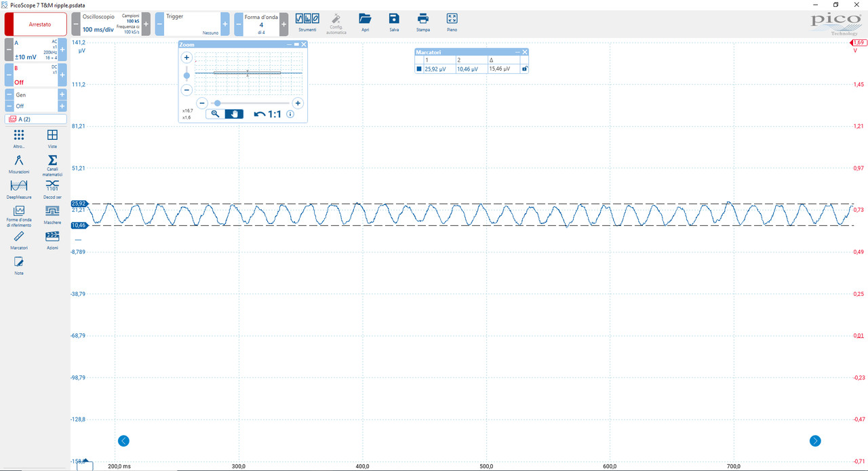This screenshot has height=471, width=868.
Task: Zoom out vertically with the minus below the Zoom panel's vertical slider
Action: point(187,89)
